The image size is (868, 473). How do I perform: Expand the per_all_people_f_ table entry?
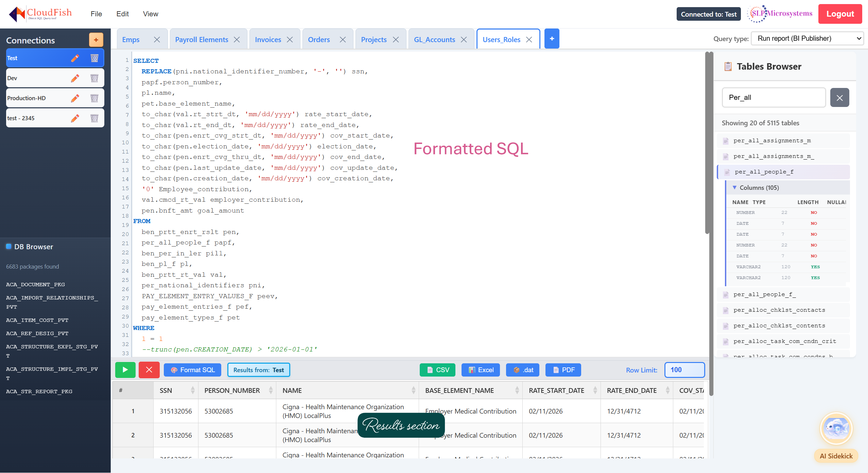point(764,294)
